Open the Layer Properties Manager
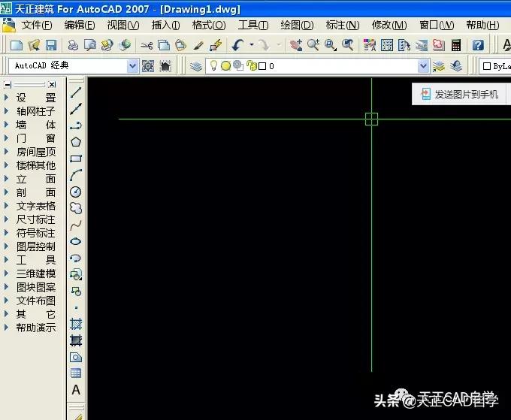The width and height of the screenshot is (511, 420). click(x=196, y=66)
